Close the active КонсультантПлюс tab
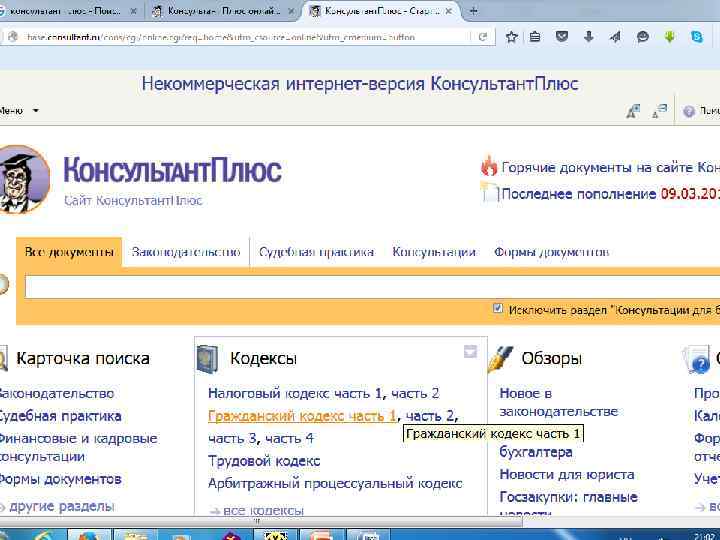 click(x=449, y=11)
